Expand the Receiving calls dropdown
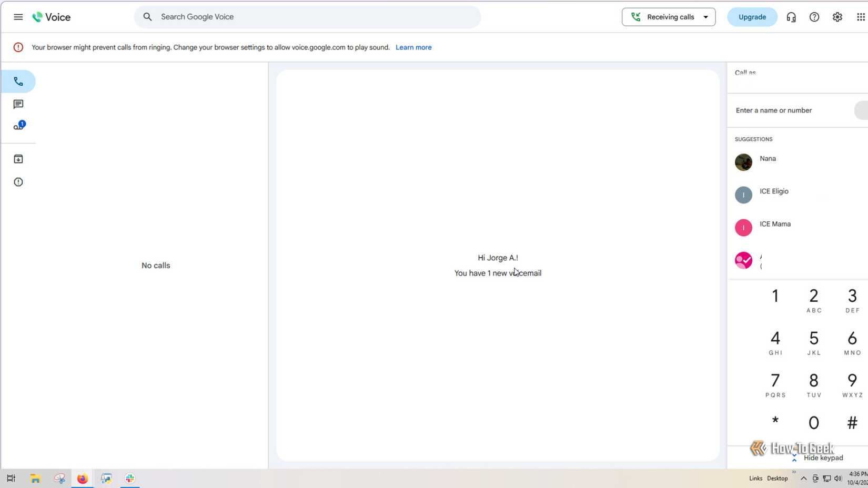868x488 pixels. pyautogui.click(x=669, y=17)
